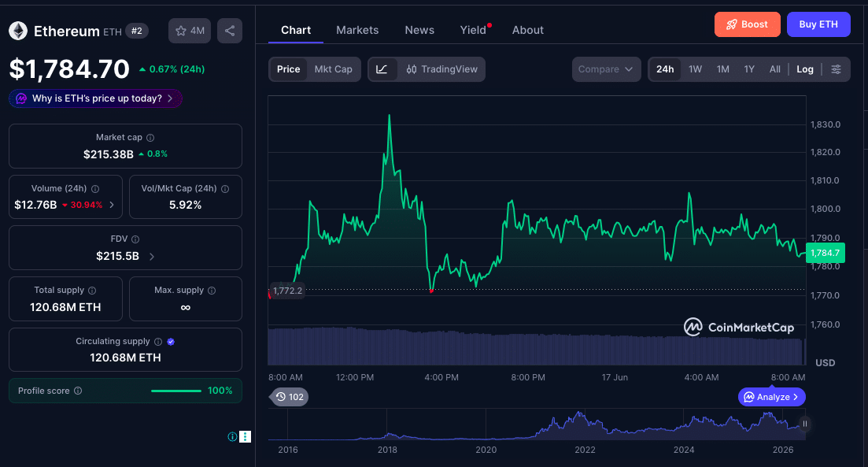Image resolution: width=868 pixels, height=467 pixels.
Task: Set chart range to 1W
Action: tap(696, 69)
